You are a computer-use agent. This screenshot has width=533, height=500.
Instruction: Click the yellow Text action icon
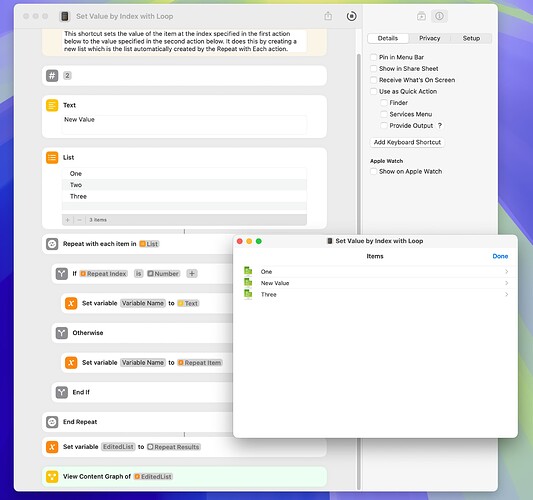click(x=52, y=105)
